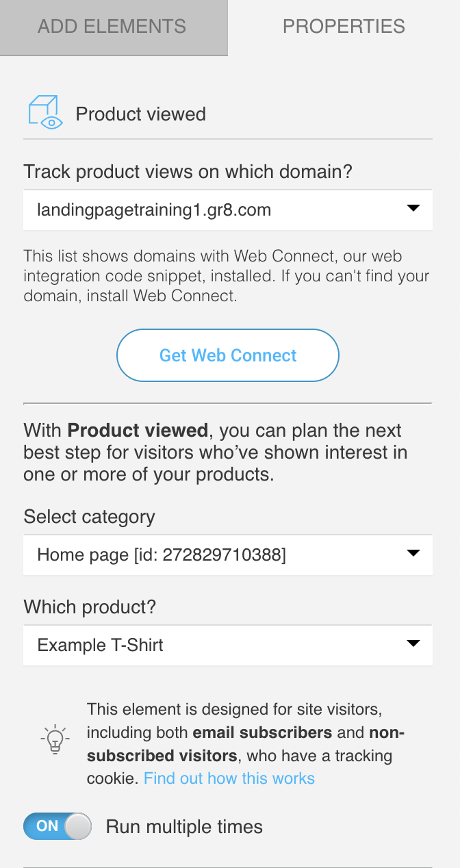The image size is (460, 868).
Task: Click the domain dropdown arrow icon
Action: pos(413,208)
